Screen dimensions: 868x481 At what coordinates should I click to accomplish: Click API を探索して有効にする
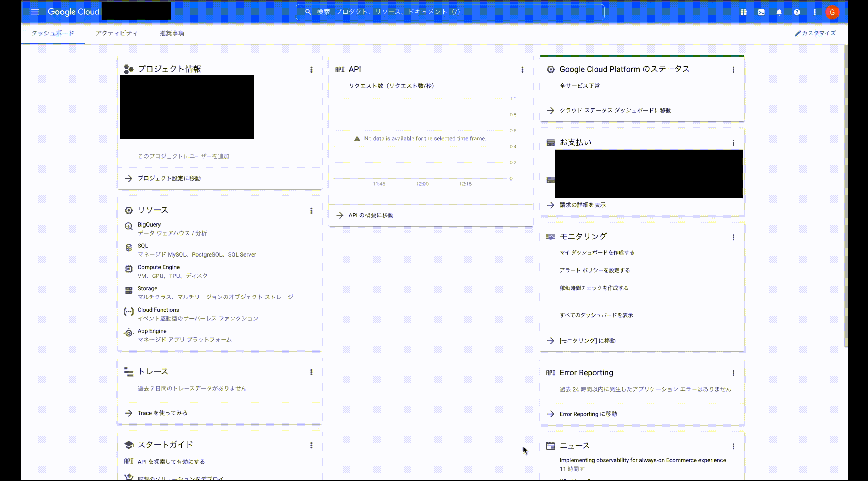171,462
